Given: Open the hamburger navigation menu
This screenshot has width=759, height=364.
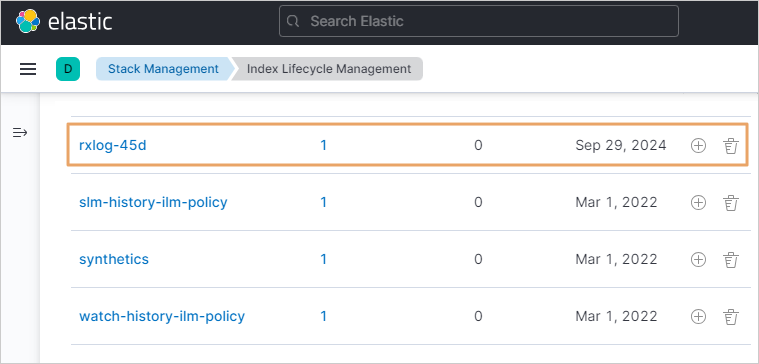Looking at the screenshot, I should pos(28,69).
